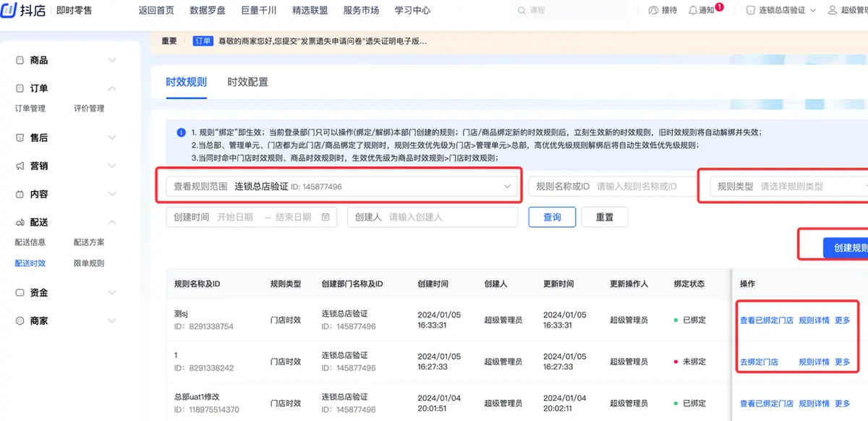Click 去绑定门店 for rule 1
This screenshot has height=421, width=868.
(x=759, y=362)
